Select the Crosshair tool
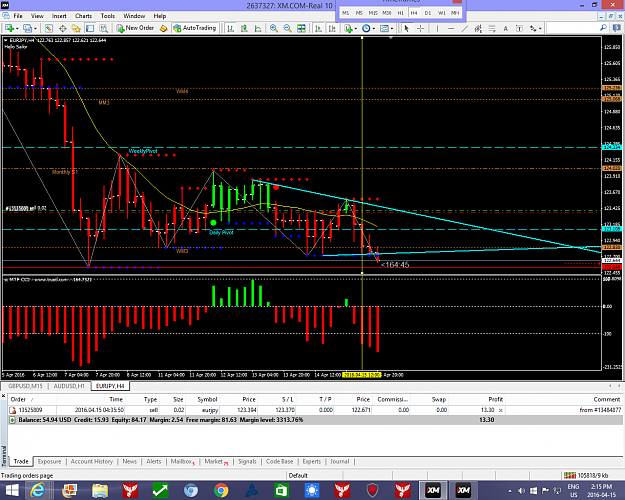625x500 pixels. 420,28
